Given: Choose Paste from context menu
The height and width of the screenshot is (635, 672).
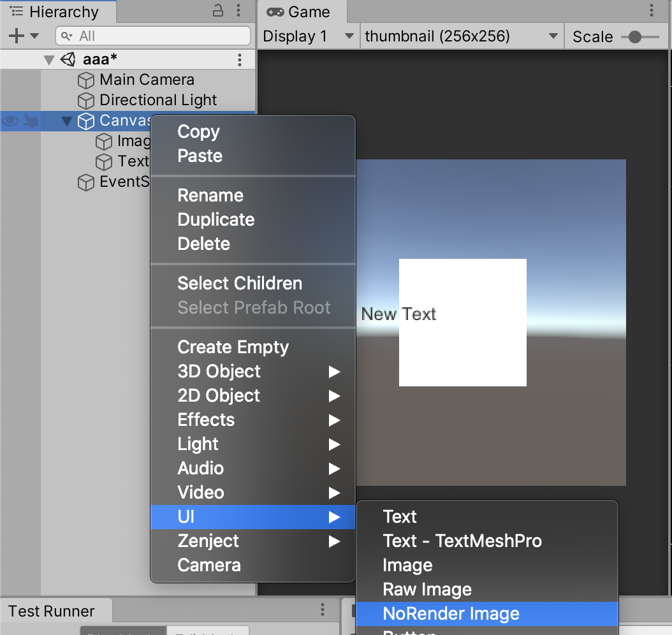Looking at the screenshot, I should [253, 156].
